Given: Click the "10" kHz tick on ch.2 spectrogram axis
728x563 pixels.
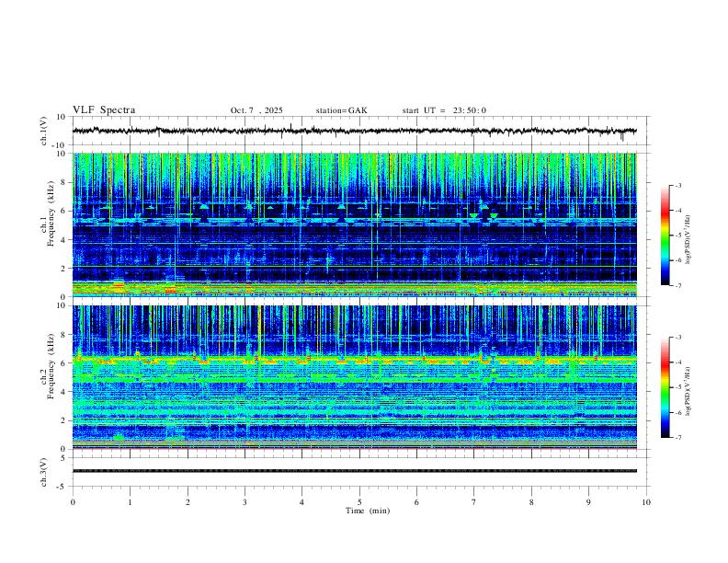Looking at the screenshot, I should click(62, 305).
